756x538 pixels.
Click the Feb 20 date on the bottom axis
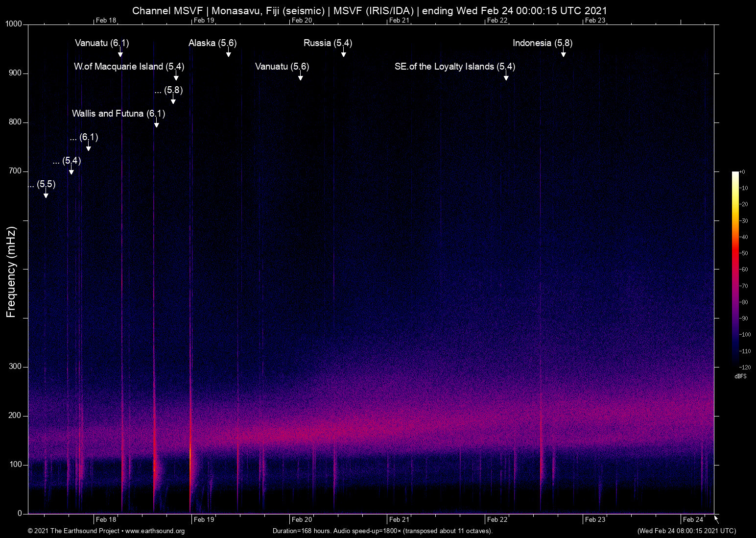click(302, 519)
